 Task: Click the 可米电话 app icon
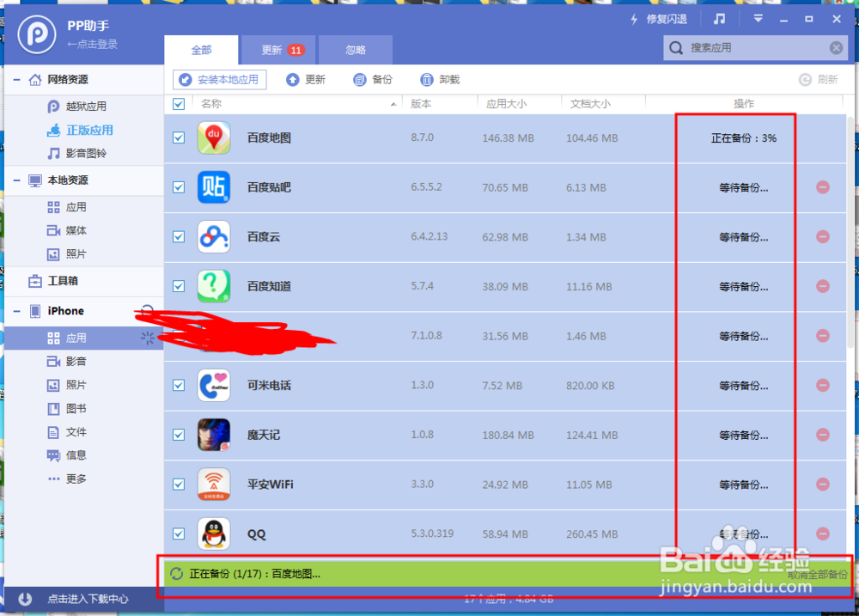pos(214,385)
